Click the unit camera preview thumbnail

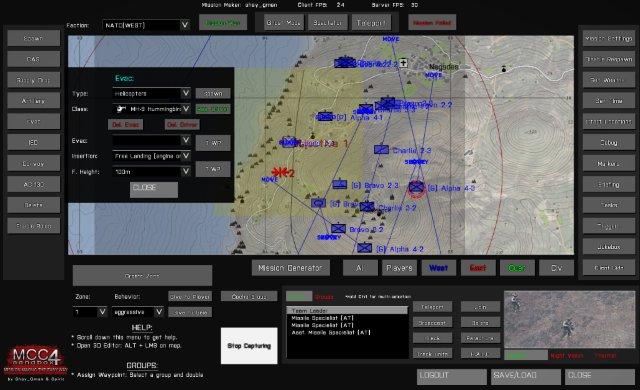pyautogui.click(x=569, y=319)
